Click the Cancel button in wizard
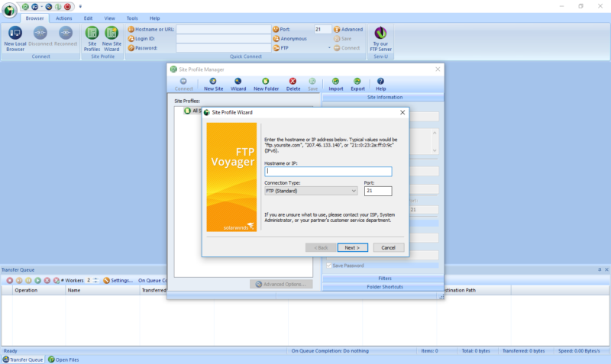This screenshot has width=611, height=364. tap(388, 247)
